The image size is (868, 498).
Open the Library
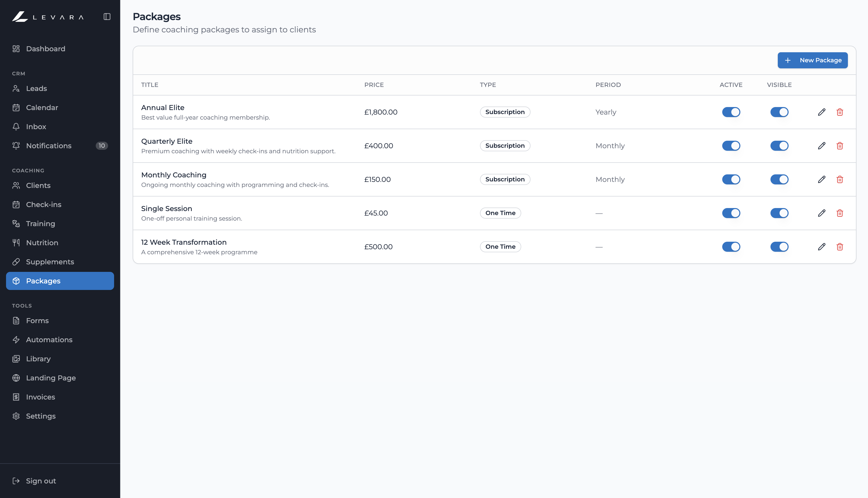[x=60, y=359]
